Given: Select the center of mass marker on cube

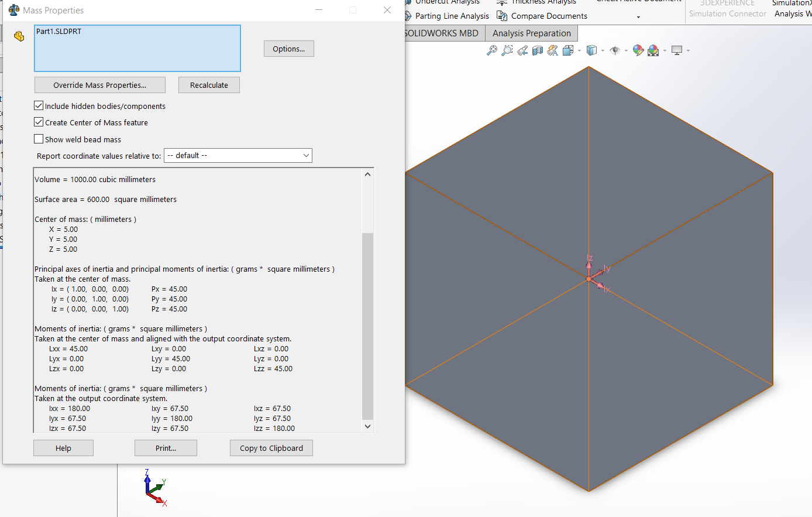Looking at the screenshot, I should coord(589,279).
